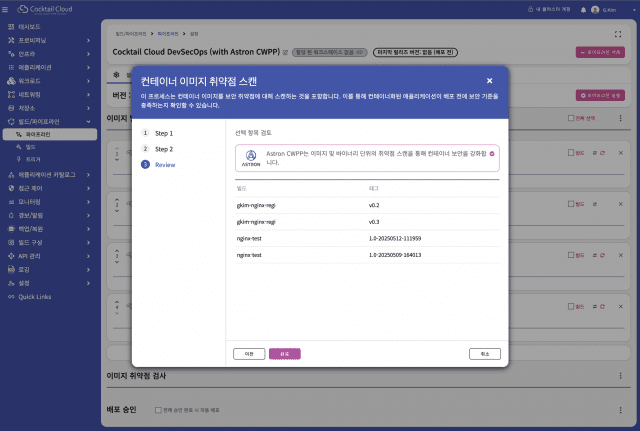Image resolution: width=640 pixels, height=431 pixels.
Task: Select nginx-test row tagged 1.0-20250512-111959
Action: 367,238
